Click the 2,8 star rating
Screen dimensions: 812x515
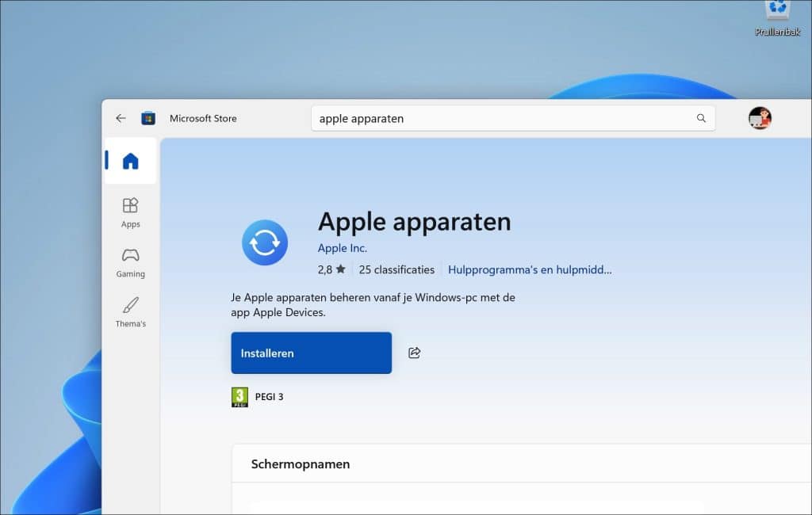tap(331, 269)
